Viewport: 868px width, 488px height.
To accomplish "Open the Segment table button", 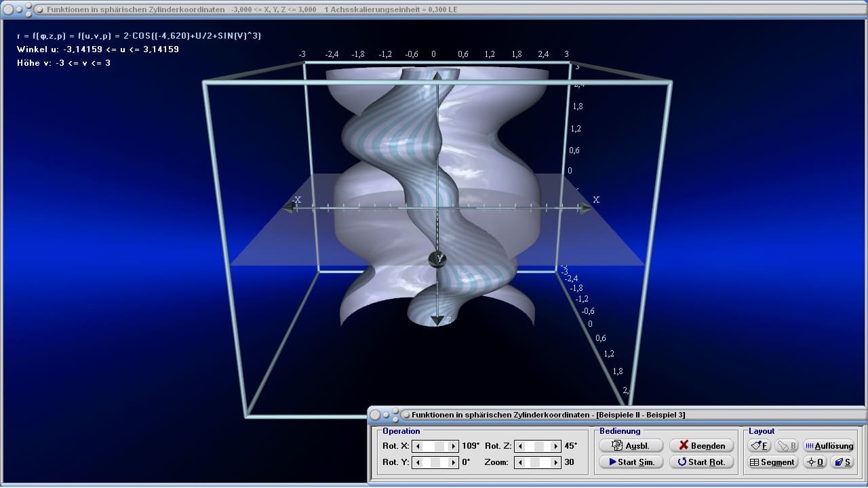I will click(x=772, y=462).
